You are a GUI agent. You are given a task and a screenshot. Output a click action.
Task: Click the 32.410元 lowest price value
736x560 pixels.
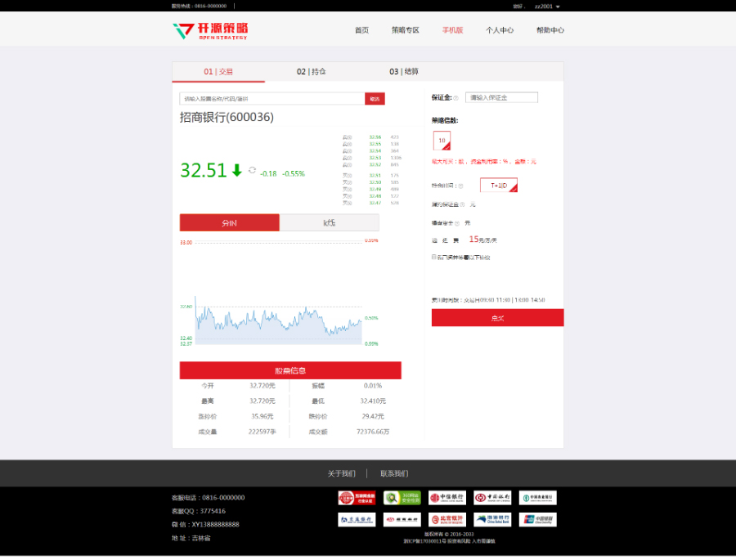(x=373, y=401)
